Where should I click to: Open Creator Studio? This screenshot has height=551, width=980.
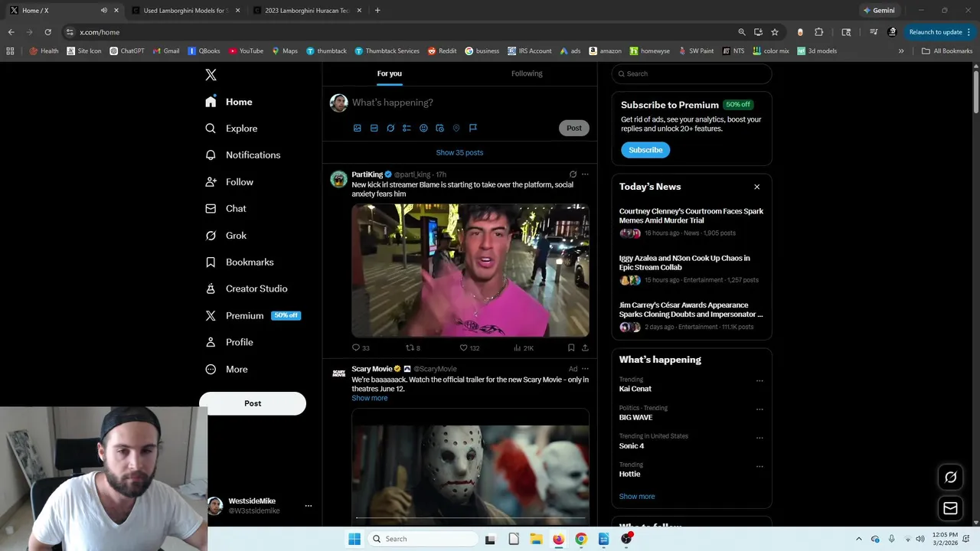246,289
